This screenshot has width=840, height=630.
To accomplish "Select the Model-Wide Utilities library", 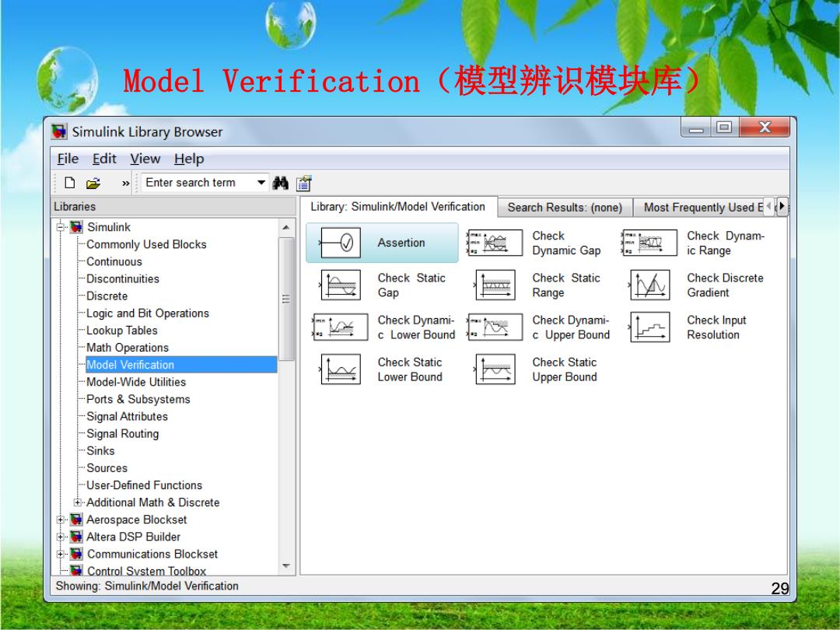I will 136,382.
